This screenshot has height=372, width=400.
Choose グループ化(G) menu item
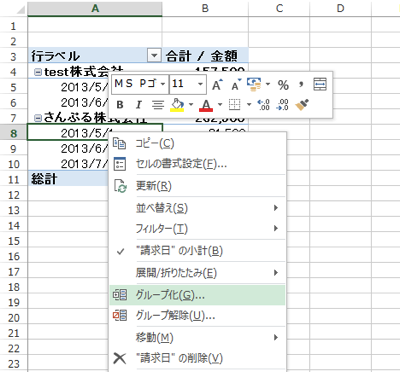[x=198, y=295]
